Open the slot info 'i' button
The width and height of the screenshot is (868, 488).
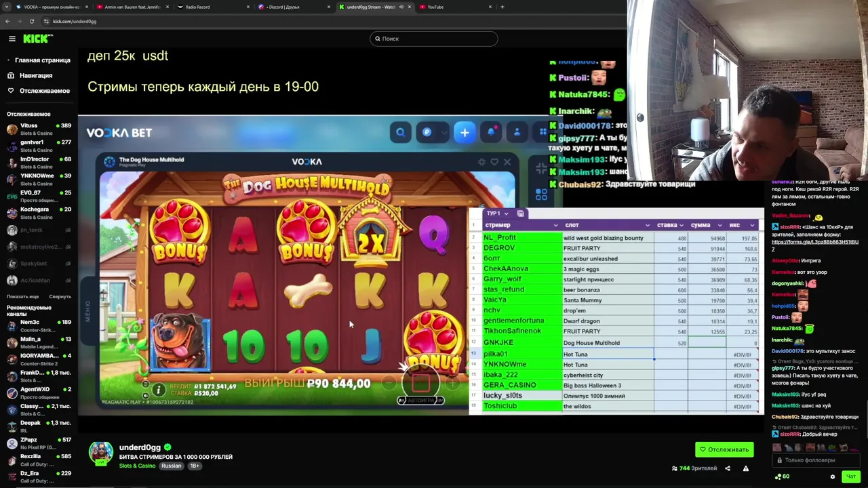(158, 389)
